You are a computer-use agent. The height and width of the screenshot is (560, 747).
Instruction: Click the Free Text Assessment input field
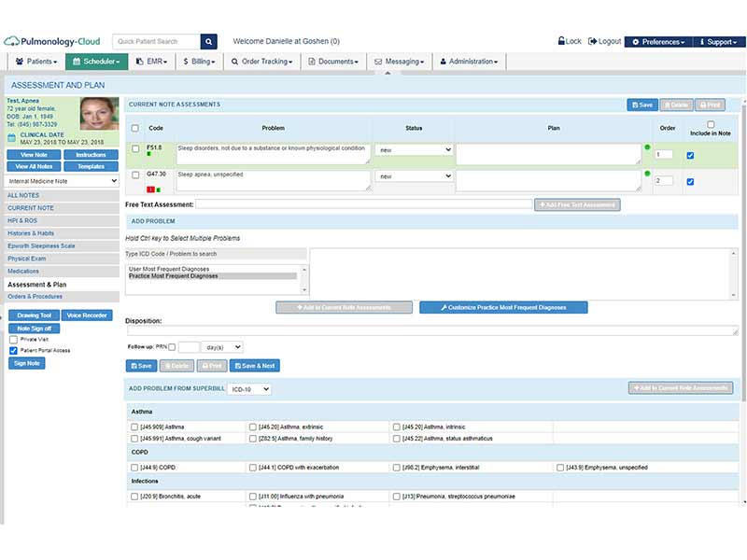[x=364, y=204]
